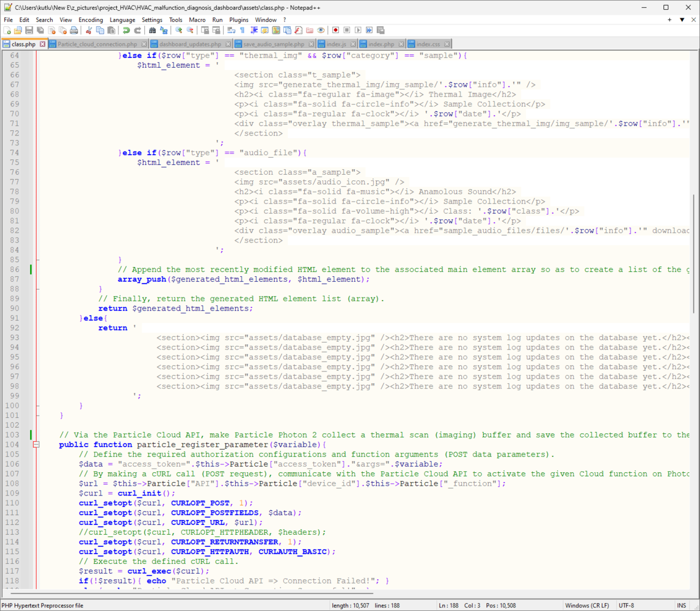Open the Plugins menu

239,20
